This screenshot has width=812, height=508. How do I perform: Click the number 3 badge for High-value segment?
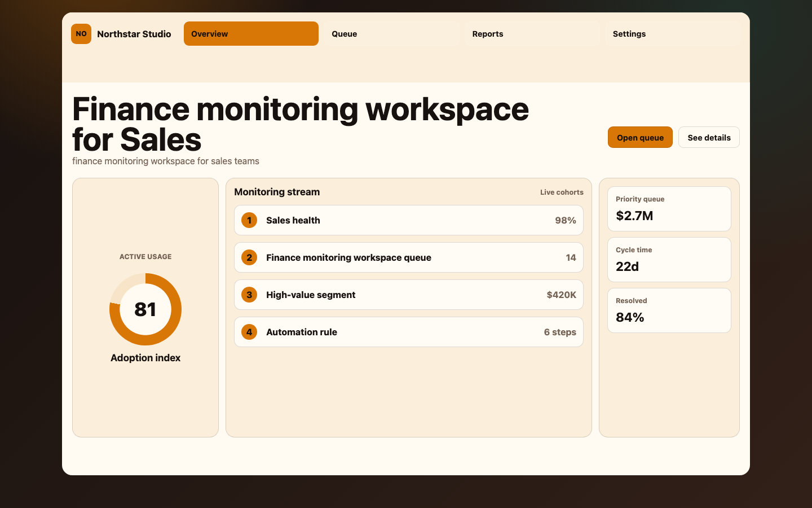[249, 295]
